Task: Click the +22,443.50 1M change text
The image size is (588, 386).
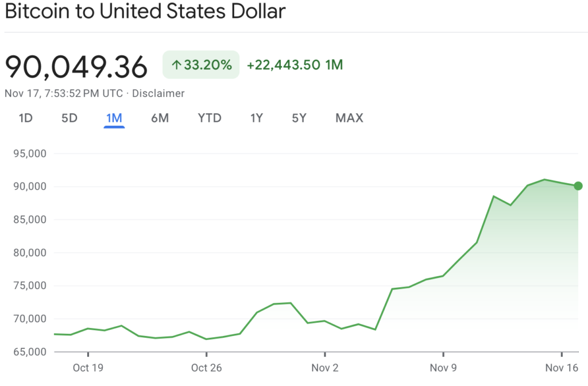Action: [x=295, y=65]
